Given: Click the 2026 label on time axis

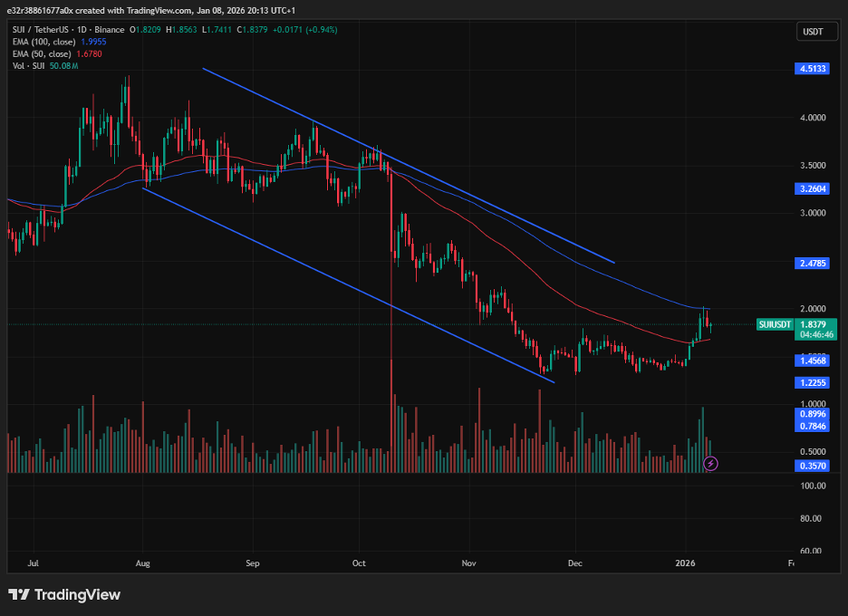Looking at the screenshot, I should point(685,563).
